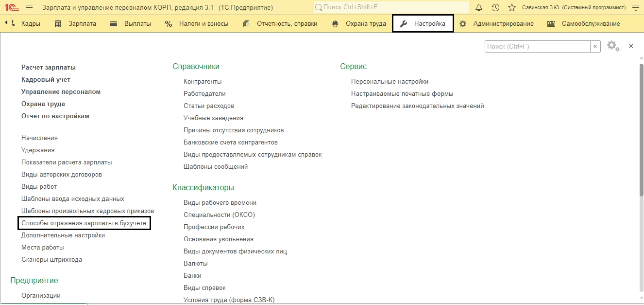Click the Зарплата section icon
644x305 pixels.
(58, 24)
